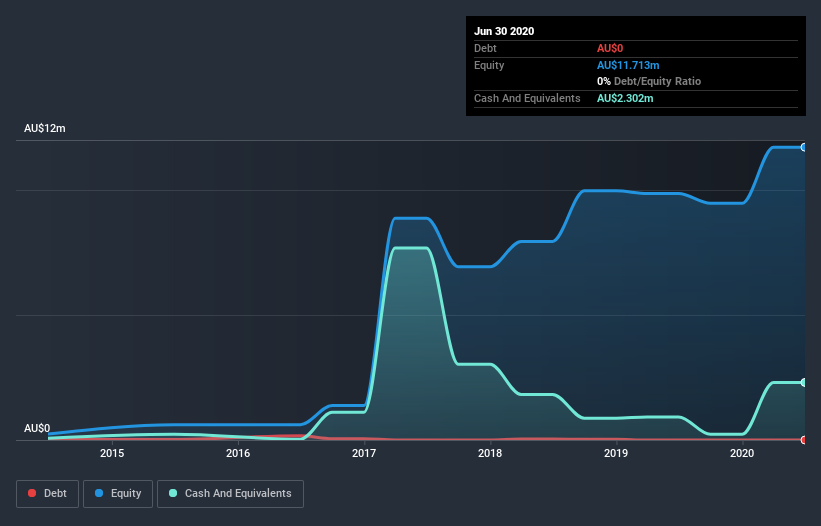
Task: Click the AU$11.713m equity value
Action: (628, 65)
